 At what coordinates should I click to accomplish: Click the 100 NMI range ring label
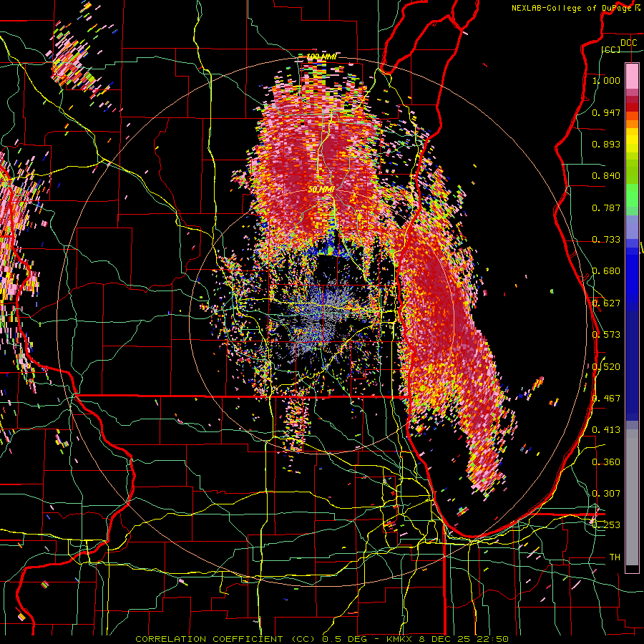321,57
